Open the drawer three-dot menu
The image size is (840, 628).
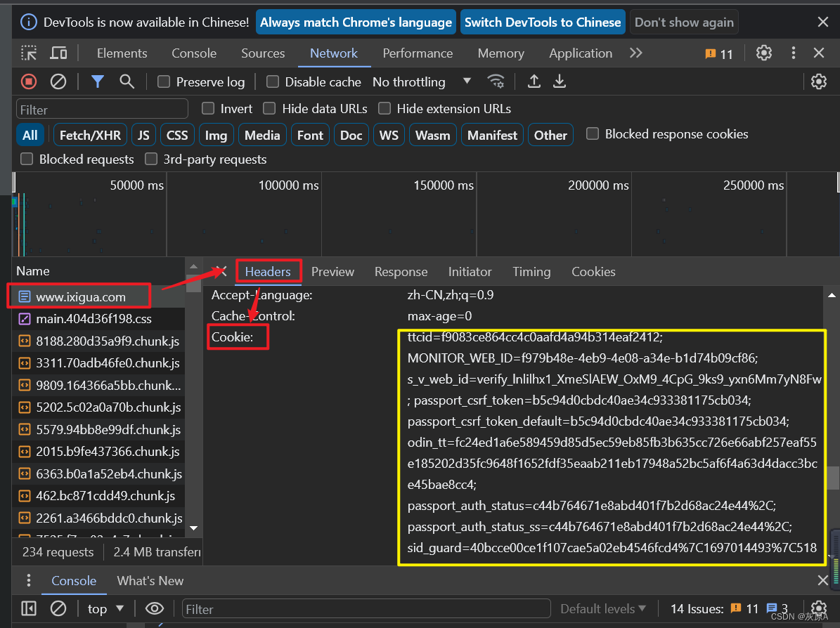tap(29, 580)
